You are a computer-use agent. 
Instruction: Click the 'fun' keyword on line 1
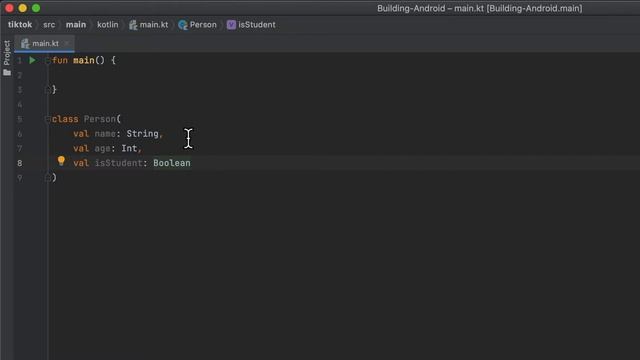coord(60,60)
